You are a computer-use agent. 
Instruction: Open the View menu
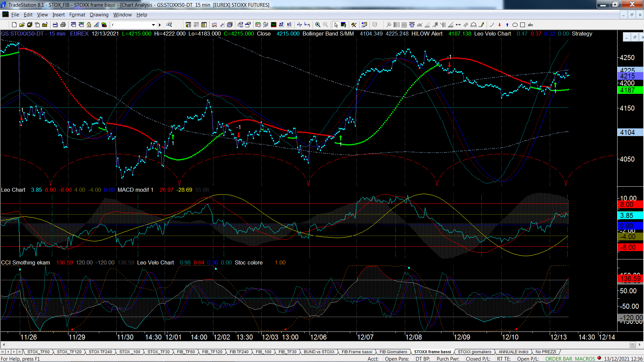coord(42,15)
